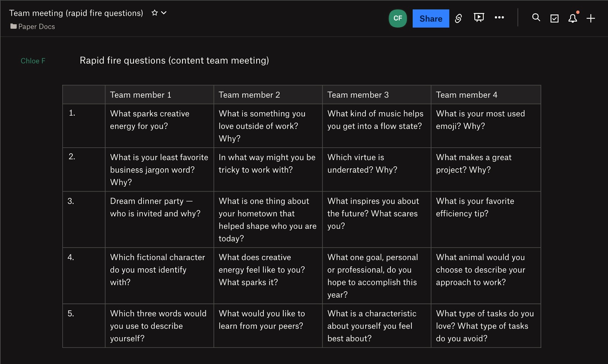
Task: Click the most used emoji question cell
Action: pyautogui.click(x=480, y=120)
